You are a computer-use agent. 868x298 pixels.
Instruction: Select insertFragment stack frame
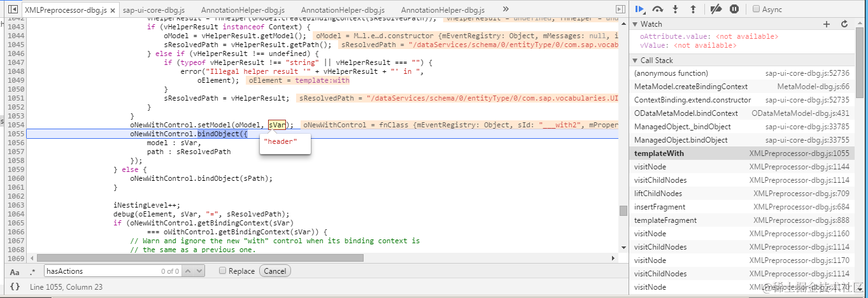click(x=742, y=207)
